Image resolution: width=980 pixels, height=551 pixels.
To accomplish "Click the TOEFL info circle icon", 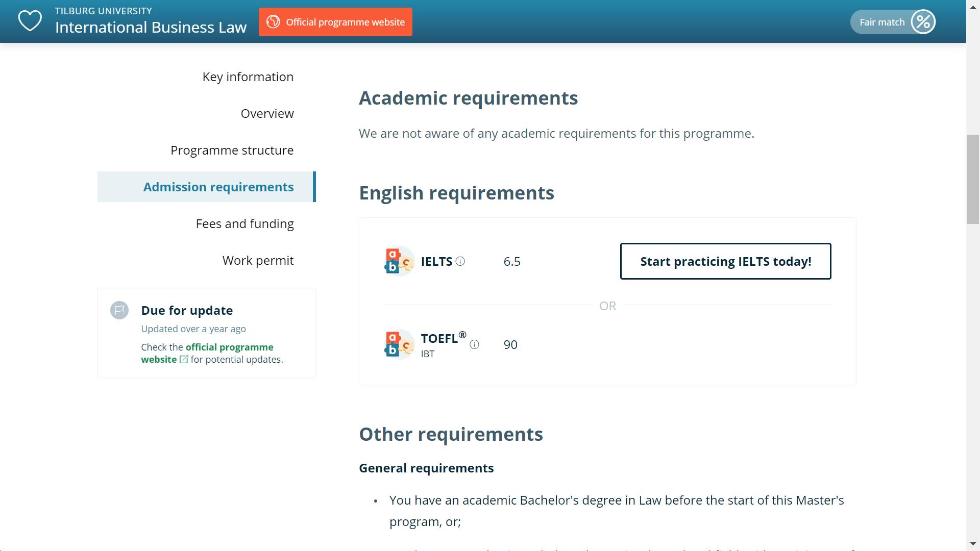I will [474, 344].
